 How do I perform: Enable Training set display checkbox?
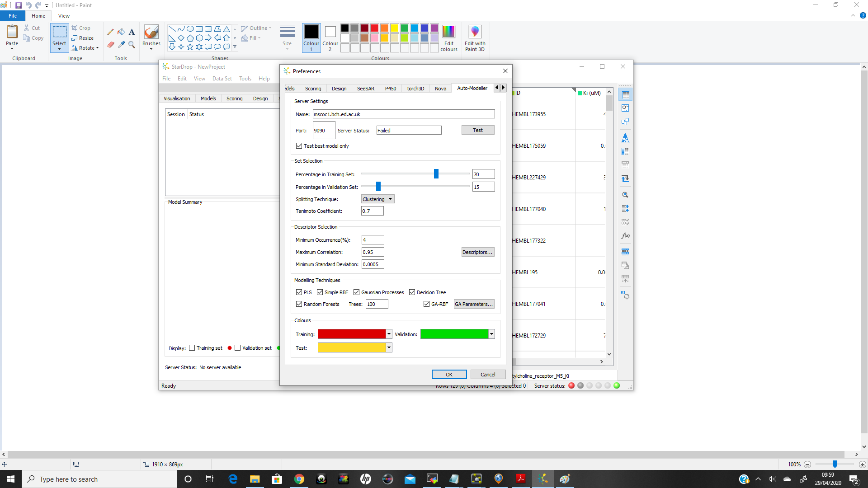pos(192,348)
